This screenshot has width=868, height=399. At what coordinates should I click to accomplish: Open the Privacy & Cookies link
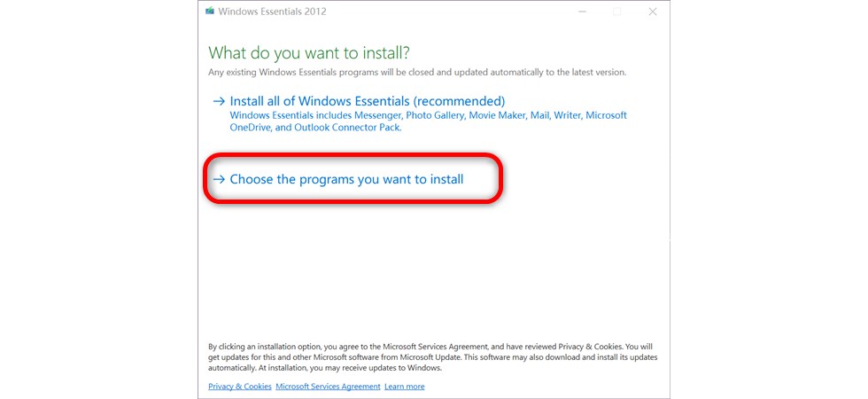[240, 387]
